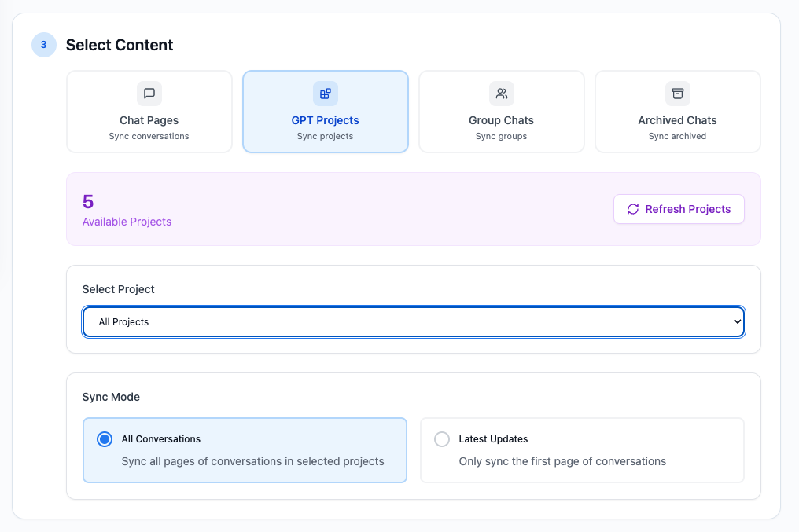Switch to Archived Chats content type
Image resolution: width=799 pixels, height=532 pixels.
(678, 112)
